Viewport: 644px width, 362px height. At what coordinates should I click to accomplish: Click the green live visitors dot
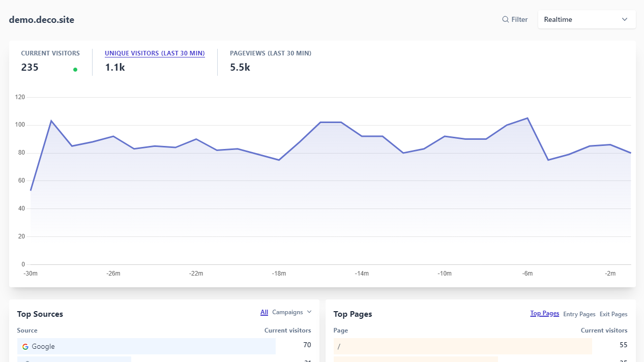pos(75,70)
